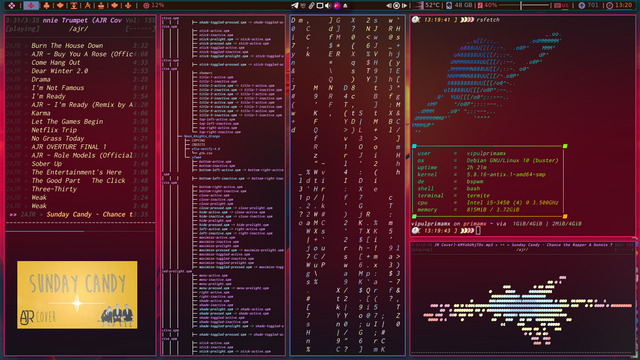
Task: Skip to next track in the panel
Action: (404, 5)
